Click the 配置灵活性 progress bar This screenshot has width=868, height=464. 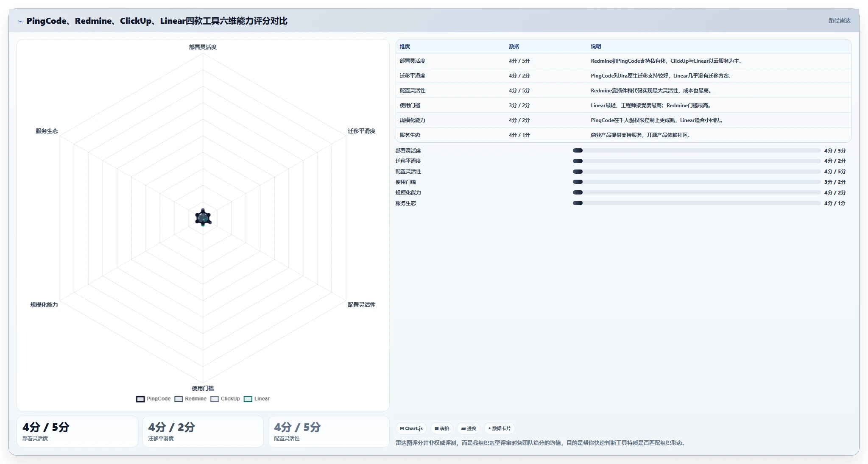coord(696,172)
